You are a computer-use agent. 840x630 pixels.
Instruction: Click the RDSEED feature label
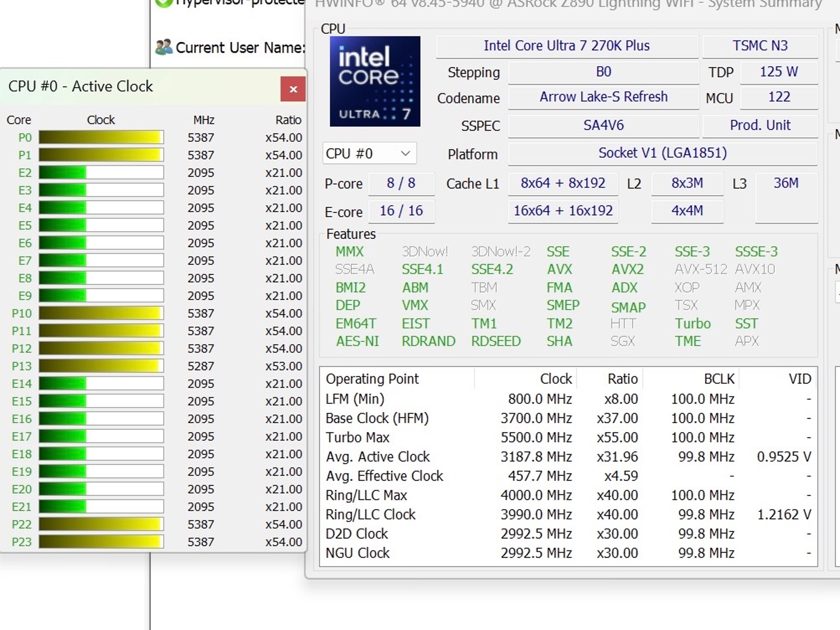[x=496, y=341]
